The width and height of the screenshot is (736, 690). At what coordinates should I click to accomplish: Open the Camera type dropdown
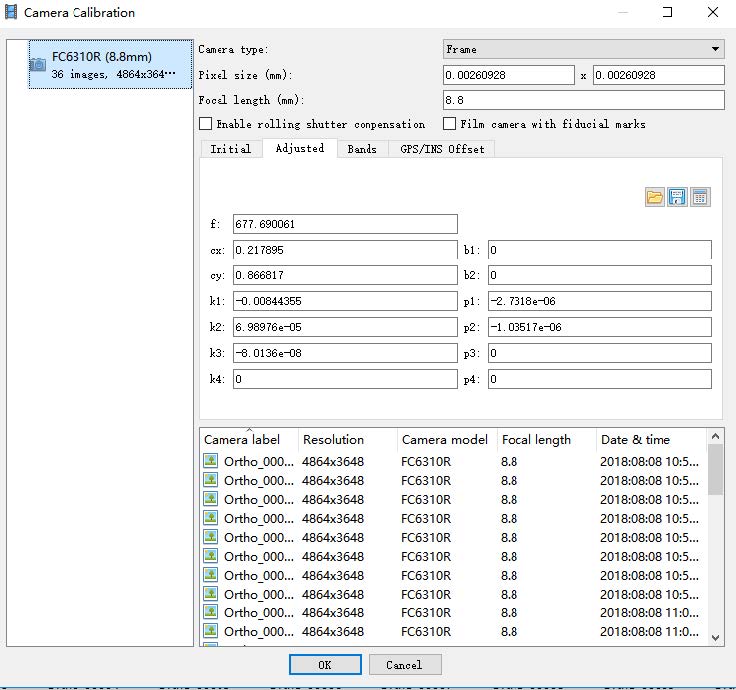584,49
